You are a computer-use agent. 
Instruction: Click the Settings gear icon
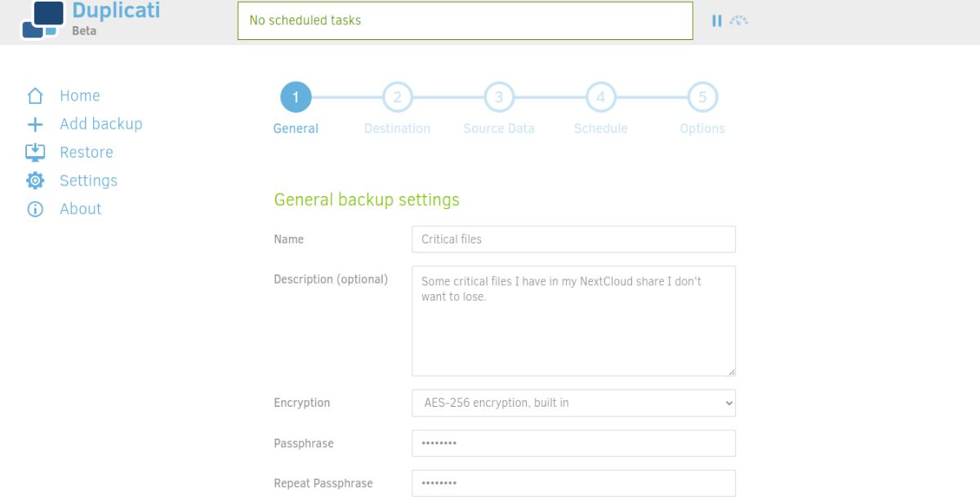coord(34,180)
